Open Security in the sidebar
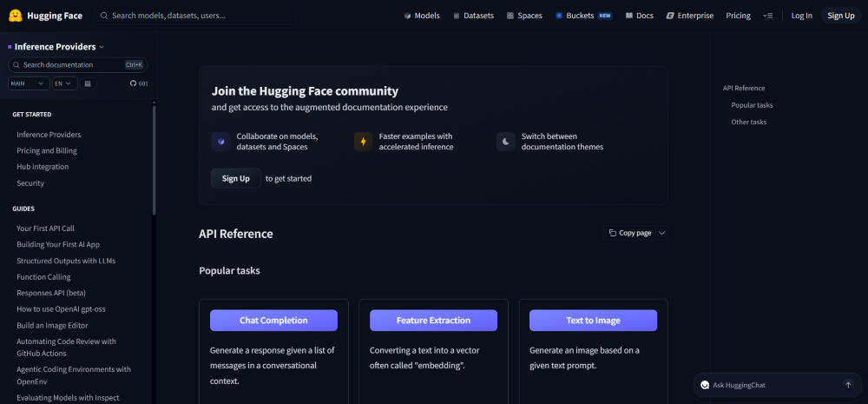 pos(30,182)
